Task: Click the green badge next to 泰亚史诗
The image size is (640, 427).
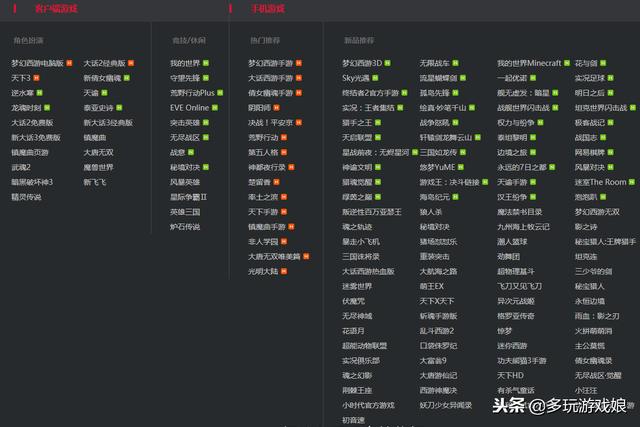Action: 119,108
